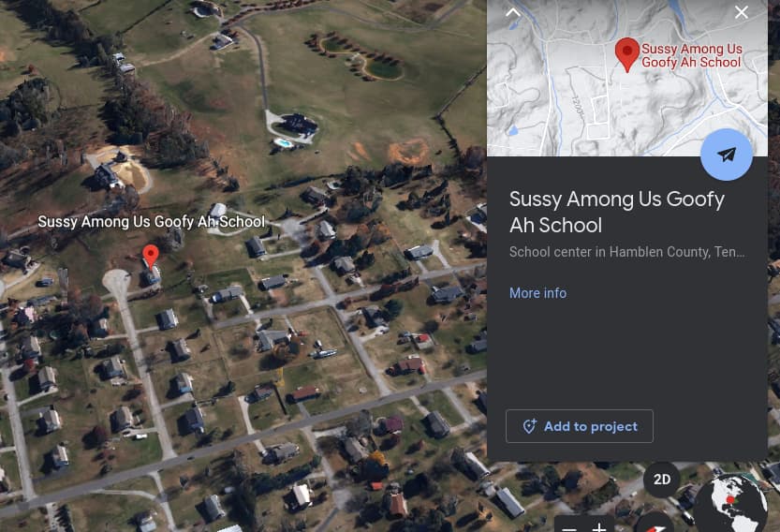The height and width of the screenshot is (532, 780).
Task: Open the terrain mini-map preview thumbnail
Action: 626,78
